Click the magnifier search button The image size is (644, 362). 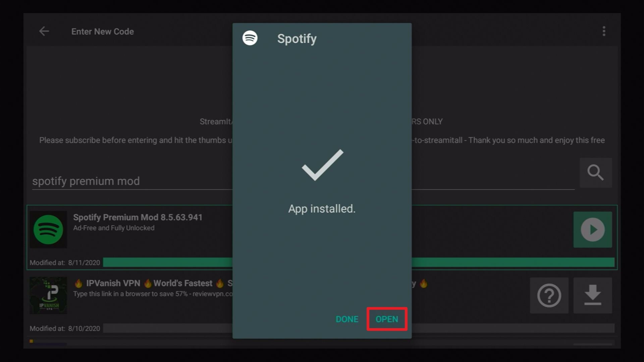click(x=596, y=173)
